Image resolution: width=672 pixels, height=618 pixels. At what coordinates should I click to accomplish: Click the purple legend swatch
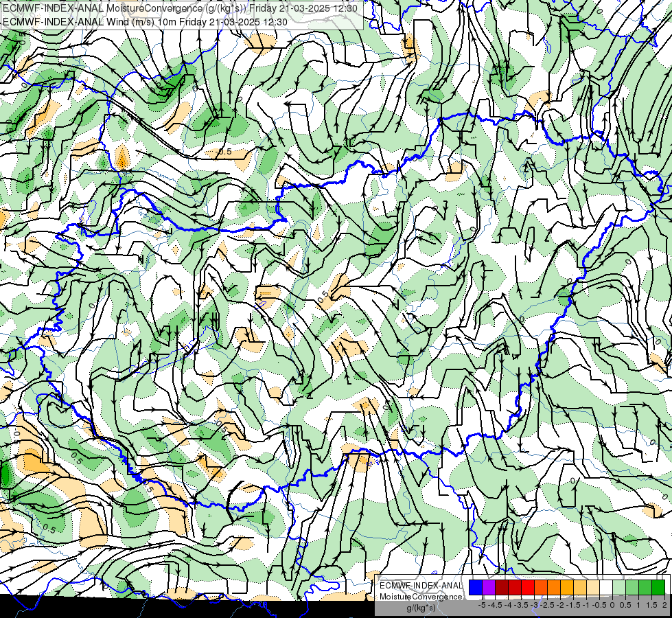click(489, 587)
